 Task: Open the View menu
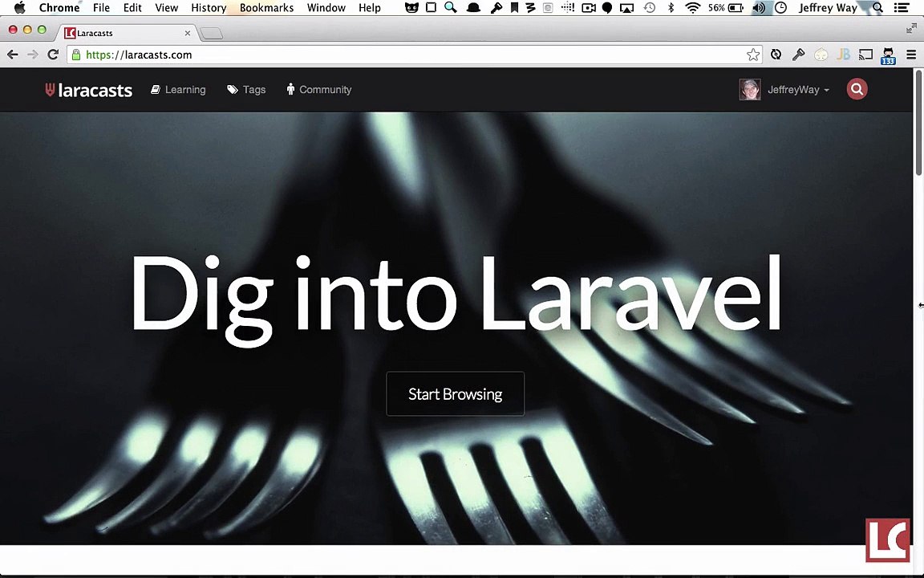(x=167, y=8)
